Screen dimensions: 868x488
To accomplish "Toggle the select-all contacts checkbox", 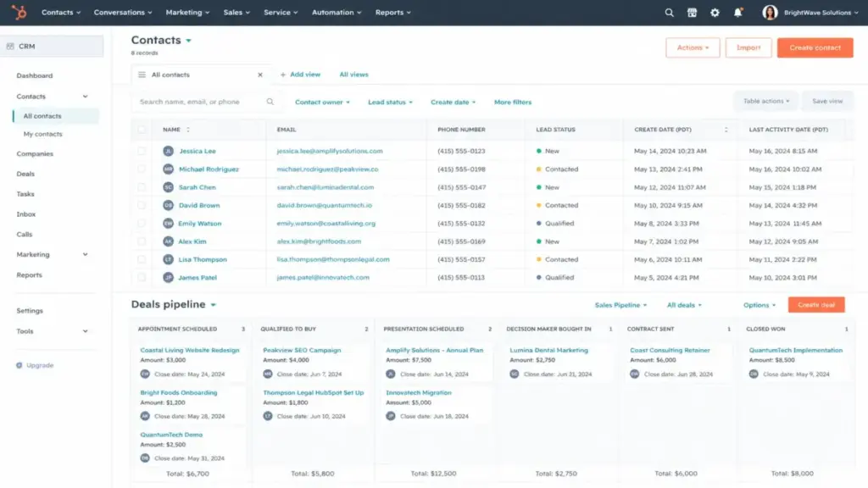I will [x=142, y=130].
